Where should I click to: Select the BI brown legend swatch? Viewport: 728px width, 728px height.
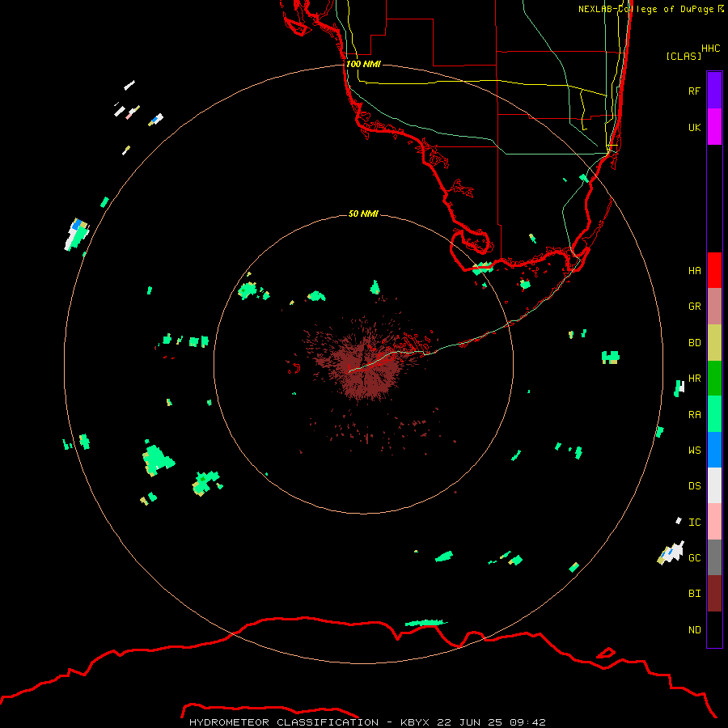tap(714, 594)
